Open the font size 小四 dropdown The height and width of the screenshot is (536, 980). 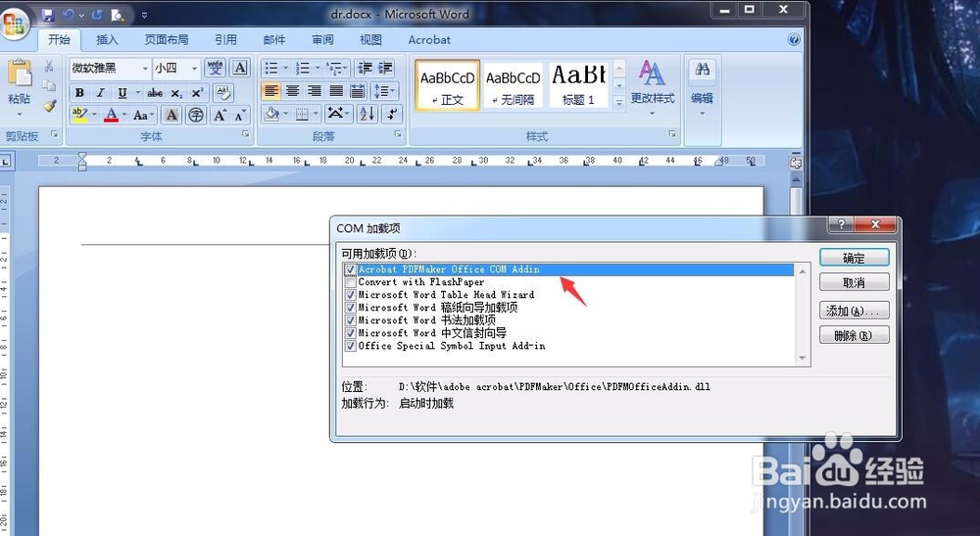click(x=194, y=68)
